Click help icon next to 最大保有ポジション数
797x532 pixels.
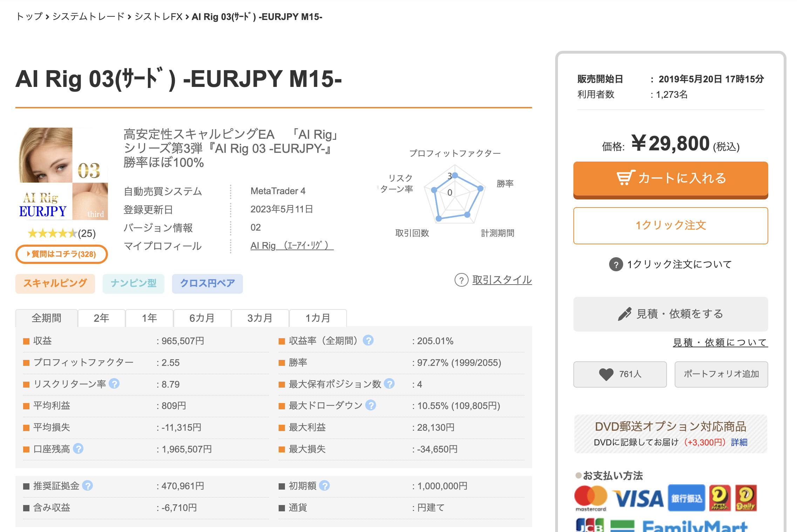click(x=389, y=384)
